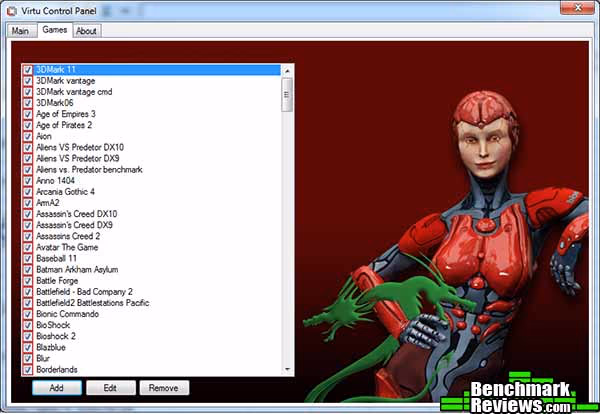This screenshot has width=600, height=414.
Task: Open the About tab
Action: click(86, 31)
